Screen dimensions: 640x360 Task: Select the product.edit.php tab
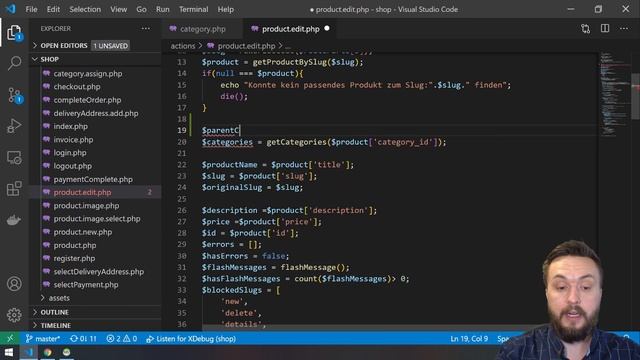290,29
